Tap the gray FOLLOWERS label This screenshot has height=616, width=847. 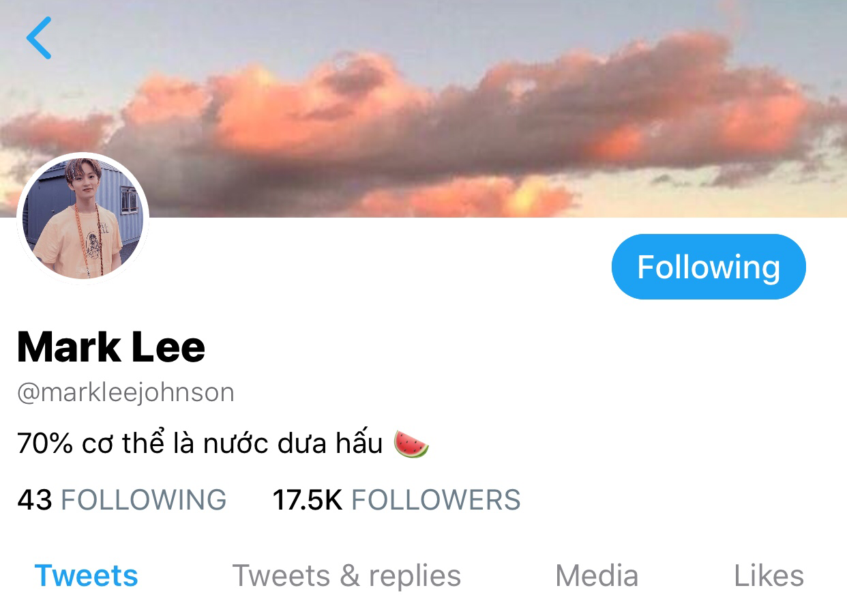[436, 500]
